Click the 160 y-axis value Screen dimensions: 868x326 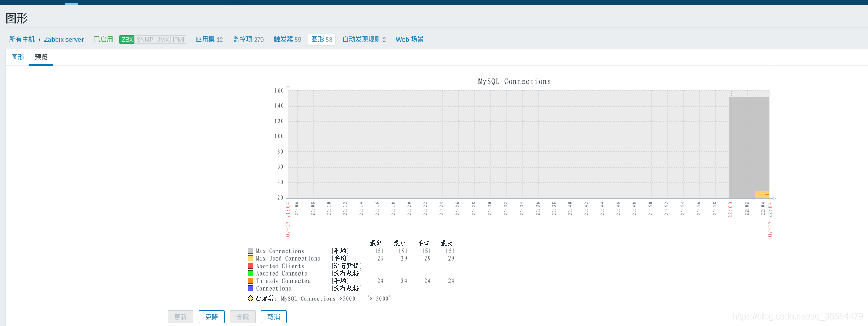[x=279, y=91]
